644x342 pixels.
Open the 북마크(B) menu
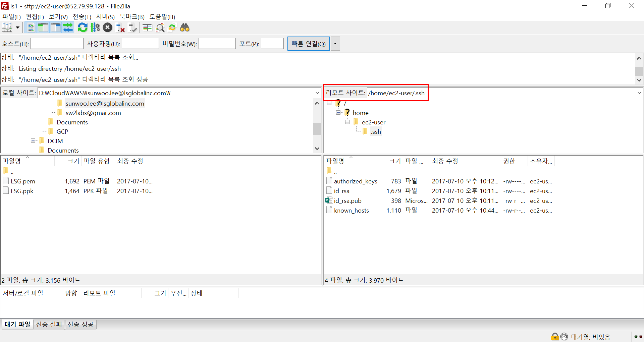click(132, 17)
